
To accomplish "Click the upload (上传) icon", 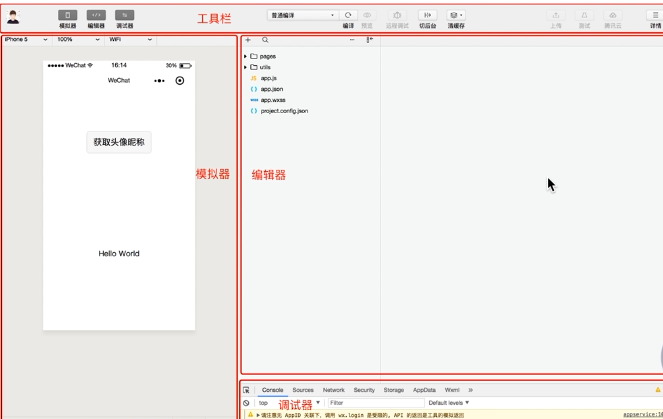I will point(556,15).
